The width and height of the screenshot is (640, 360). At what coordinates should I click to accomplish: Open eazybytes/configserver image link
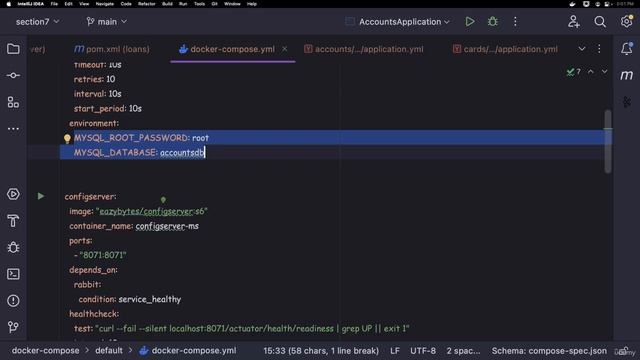click(x=146, y=211)
